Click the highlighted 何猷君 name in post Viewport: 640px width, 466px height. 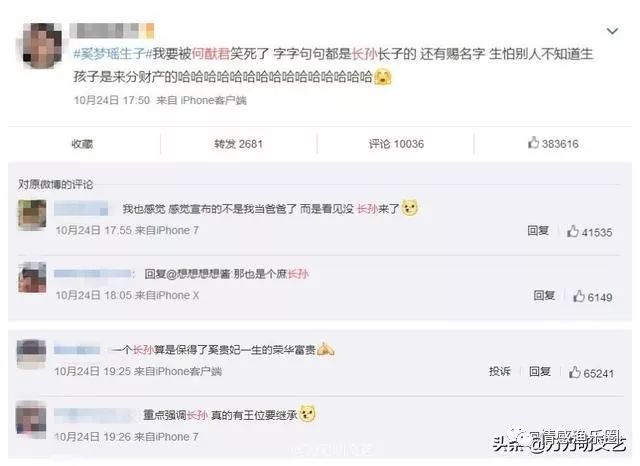click(x=211, y=53)
